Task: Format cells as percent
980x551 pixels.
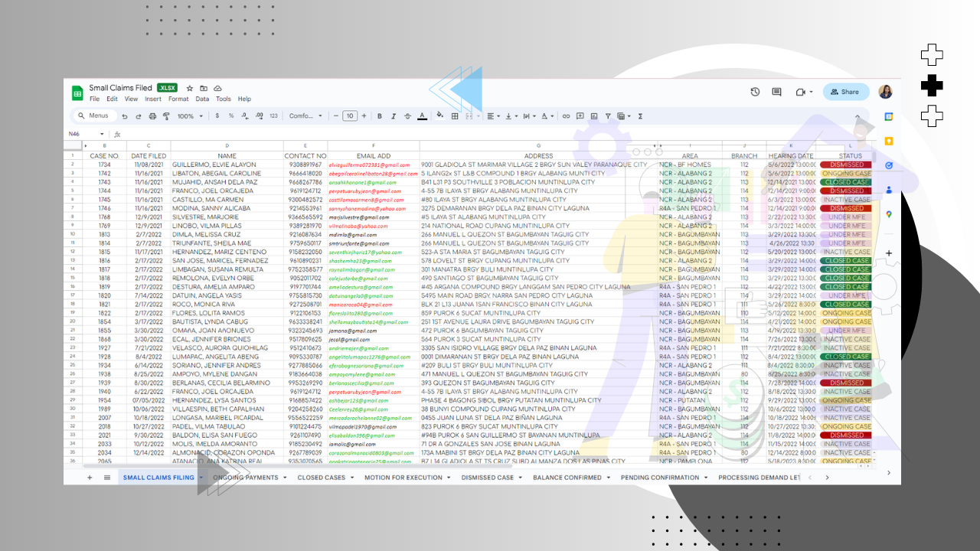Action: [231, 116]
